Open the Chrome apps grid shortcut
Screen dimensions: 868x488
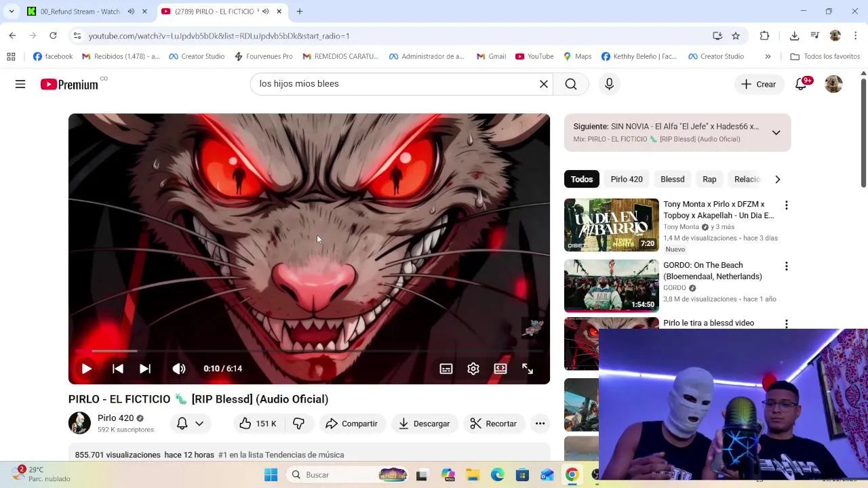point(11,56)
